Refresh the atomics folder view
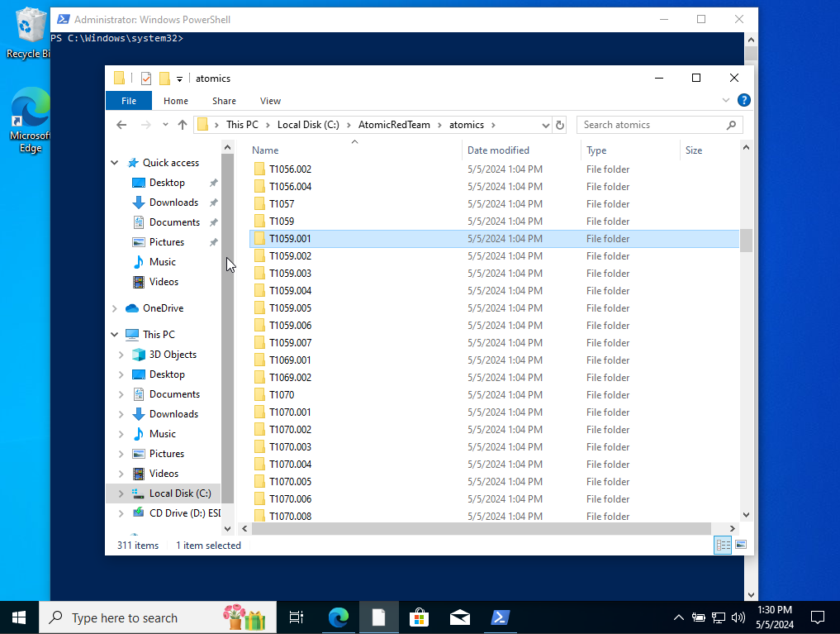This screenshot has height=634, width=840. tap(560, 125)
